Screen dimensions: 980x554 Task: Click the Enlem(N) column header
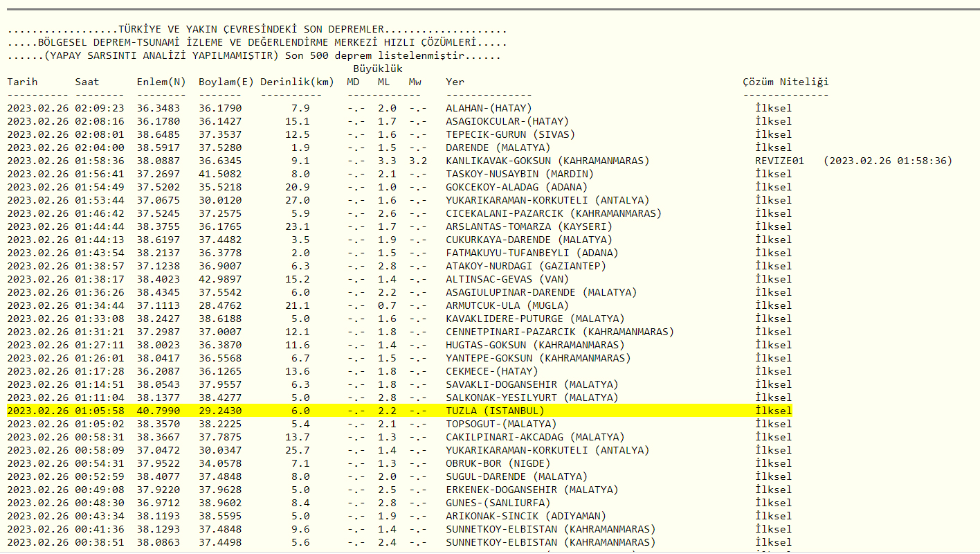(161, 82)
